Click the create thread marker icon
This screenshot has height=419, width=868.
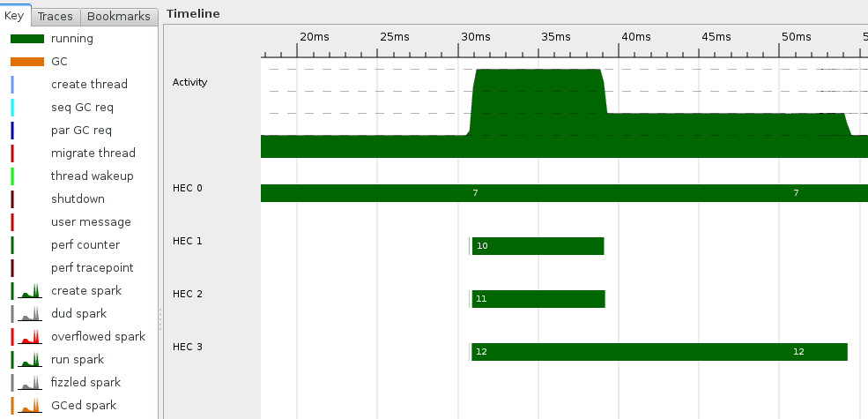(13, 85)
